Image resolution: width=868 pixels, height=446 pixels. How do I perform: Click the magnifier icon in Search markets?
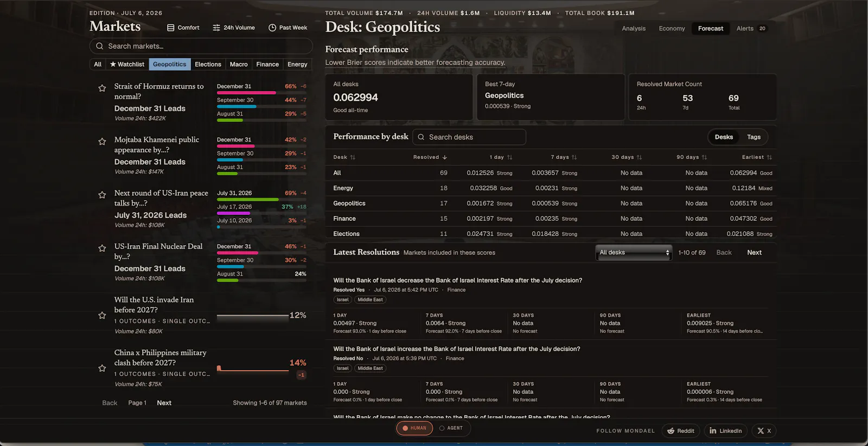pos(99,46)
